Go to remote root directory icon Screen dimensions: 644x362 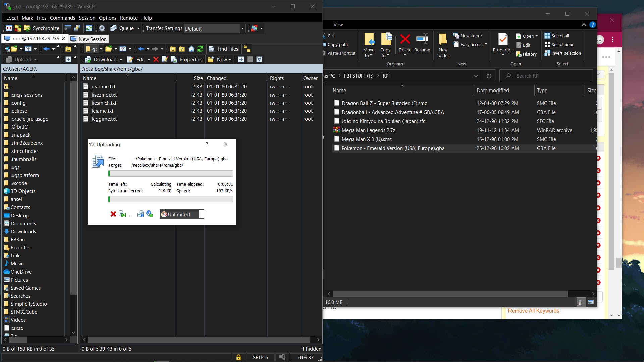[x=182, y=49]
